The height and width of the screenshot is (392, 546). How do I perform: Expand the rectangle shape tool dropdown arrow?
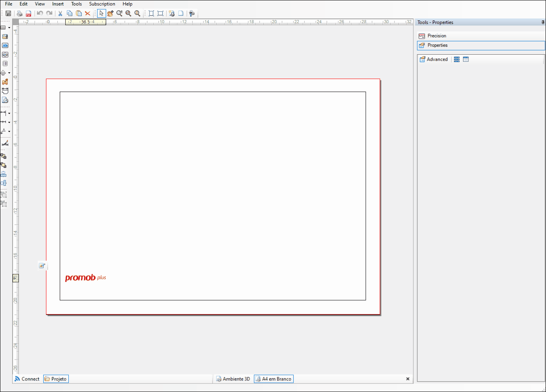point(9,28)
